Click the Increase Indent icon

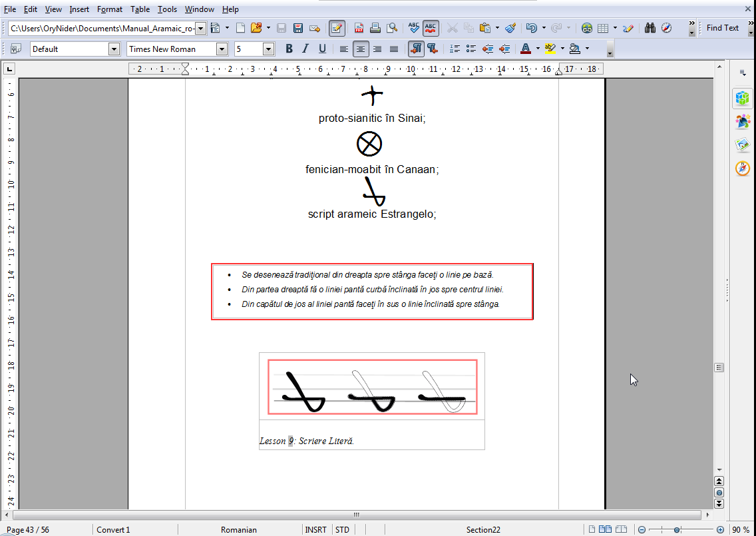point(504,49)
